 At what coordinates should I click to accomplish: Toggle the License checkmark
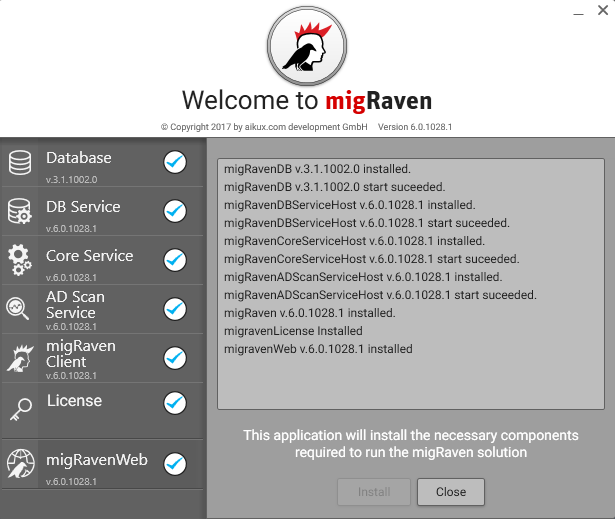tap(175, 403)
